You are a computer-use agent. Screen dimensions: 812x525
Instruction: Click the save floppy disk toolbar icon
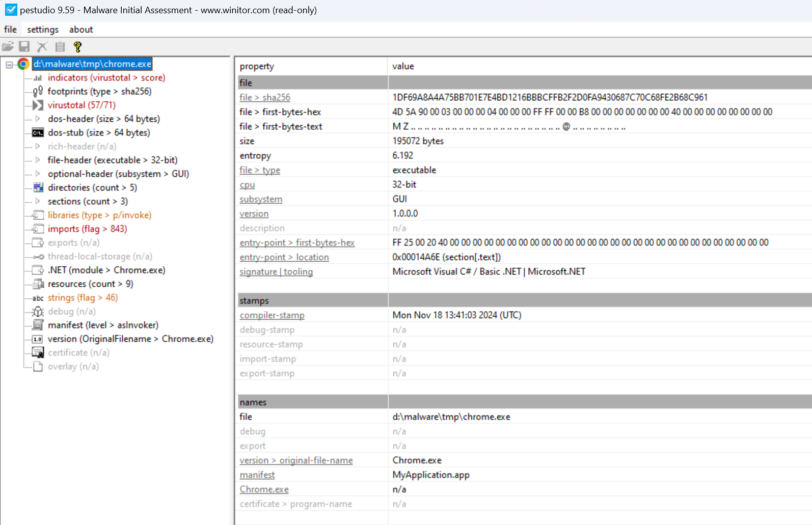24,47
